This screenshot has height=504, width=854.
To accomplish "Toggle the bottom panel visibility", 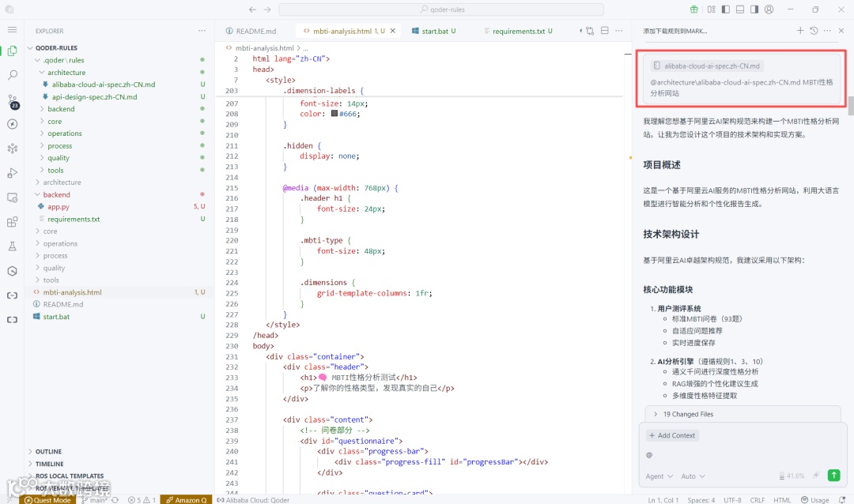I will click(739, 9).
